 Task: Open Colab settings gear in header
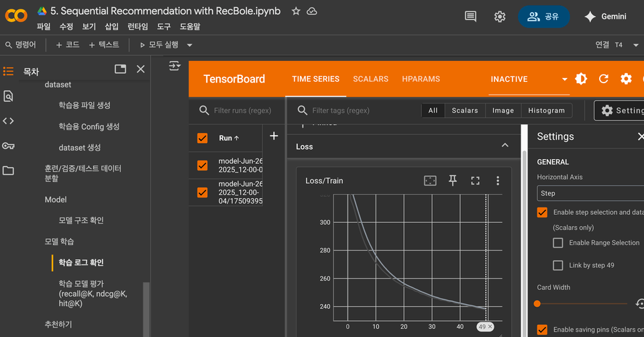(x=499, y=16)
